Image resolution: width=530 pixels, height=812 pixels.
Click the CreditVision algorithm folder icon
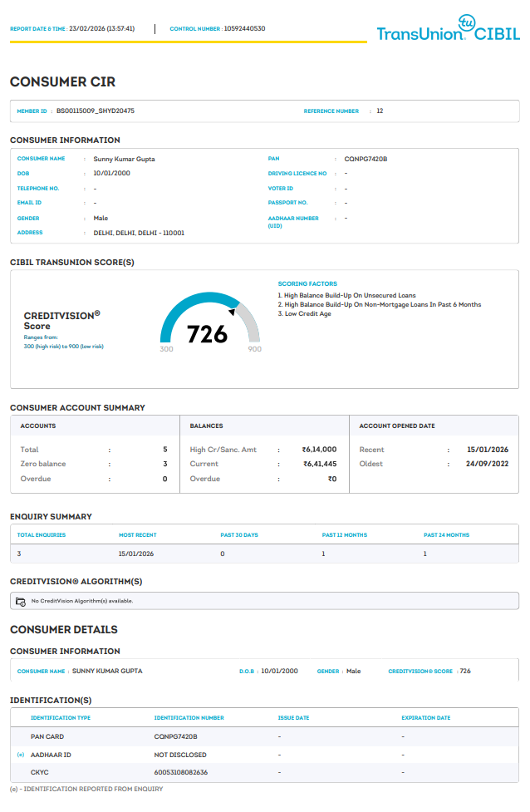click(x=21, y=602)
